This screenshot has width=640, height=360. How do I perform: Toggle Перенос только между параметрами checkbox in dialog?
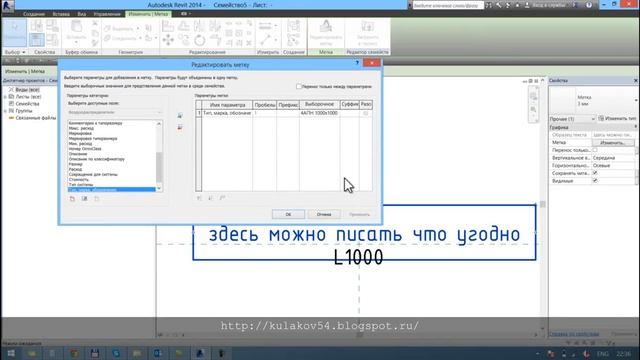coord(298,87)
